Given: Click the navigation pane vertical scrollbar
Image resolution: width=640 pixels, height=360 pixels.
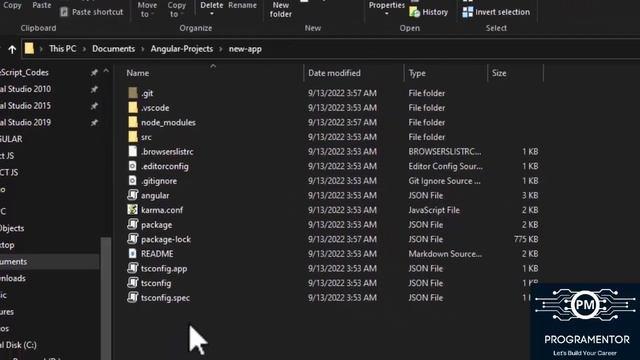Looking at the screenshot, I should [x=106, y=298].
